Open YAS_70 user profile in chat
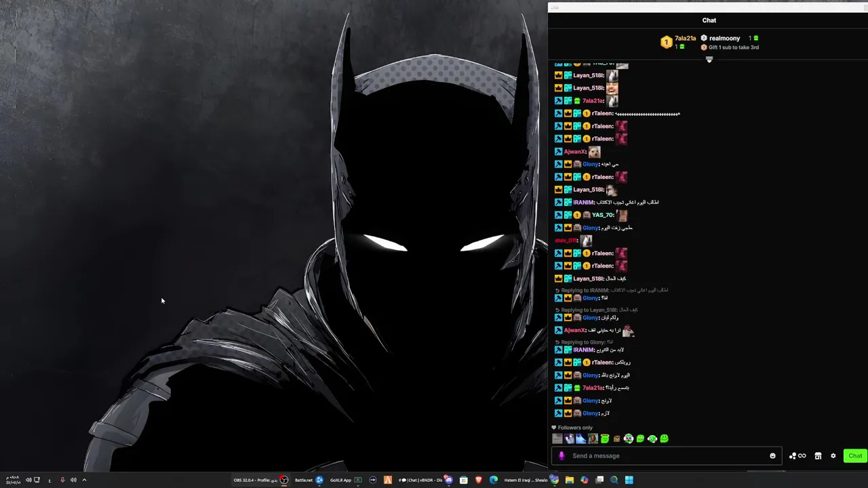Viewport: 868px width, 488px height. coord(603,215)
